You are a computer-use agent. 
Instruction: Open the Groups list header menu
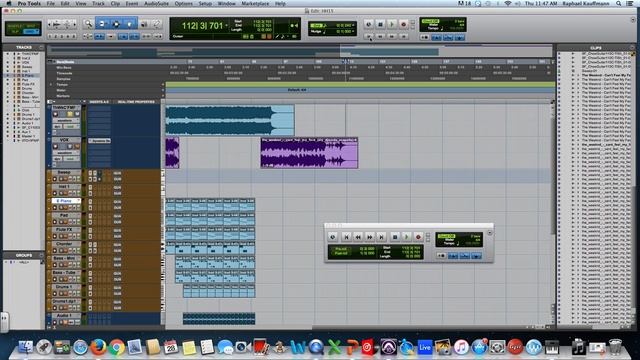coord(41,255)
